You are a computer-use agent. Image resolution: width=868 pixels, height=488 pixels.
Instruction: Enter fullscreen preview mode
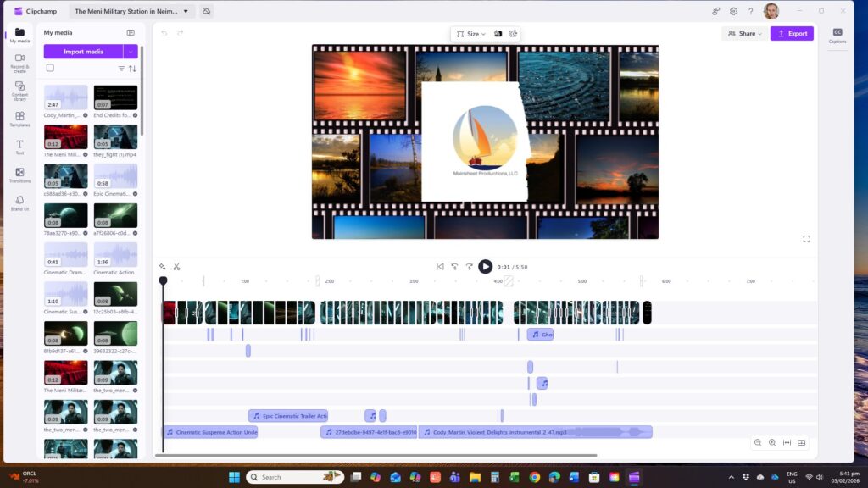[806, 239]
